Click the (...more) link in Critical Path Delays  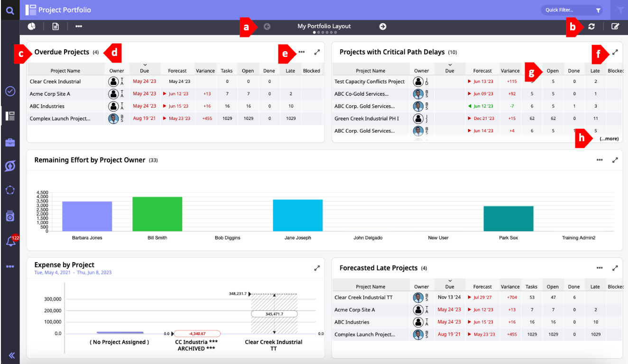(x=609, y=139)
